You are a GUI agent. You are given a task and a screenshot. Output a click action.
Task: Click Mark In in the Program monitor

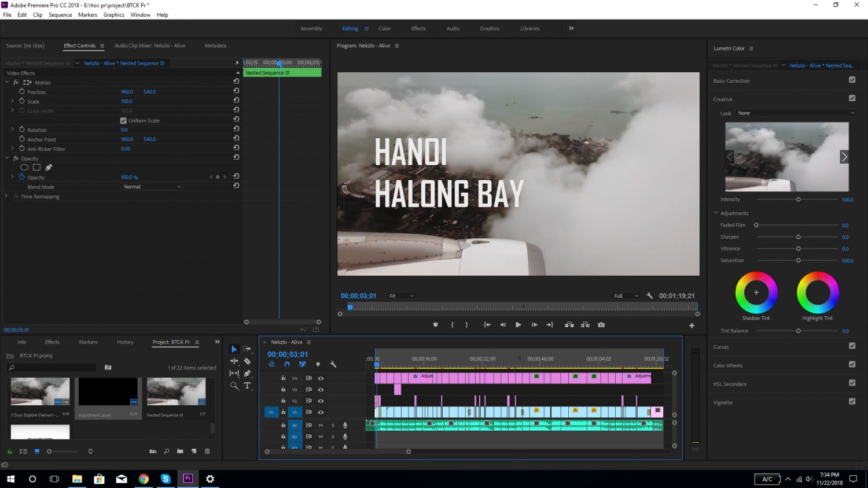click(453, 325)
